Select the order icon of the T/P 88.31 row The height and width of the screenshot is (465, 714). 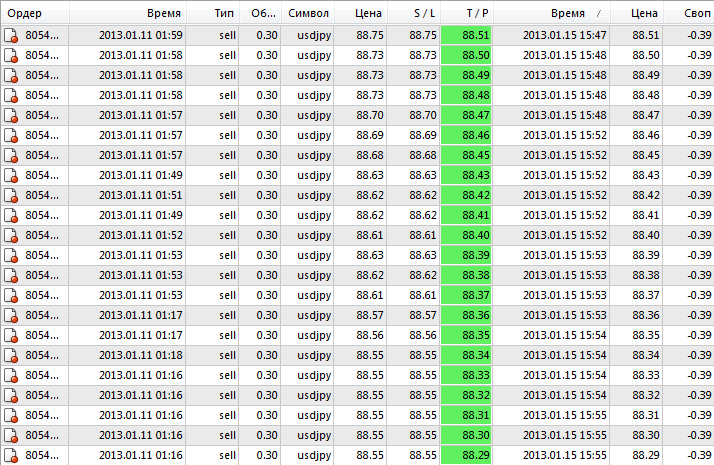point(11,416)
